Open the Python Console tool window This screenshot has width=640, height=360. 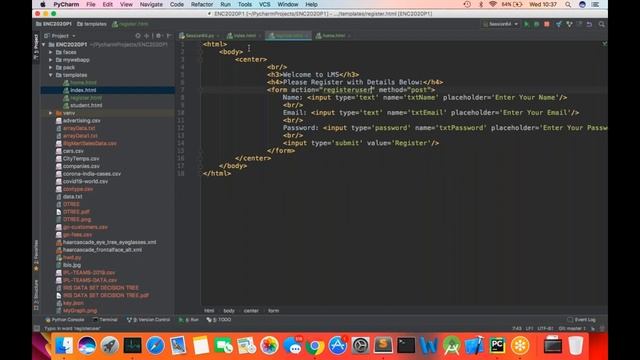coord(64,320)
